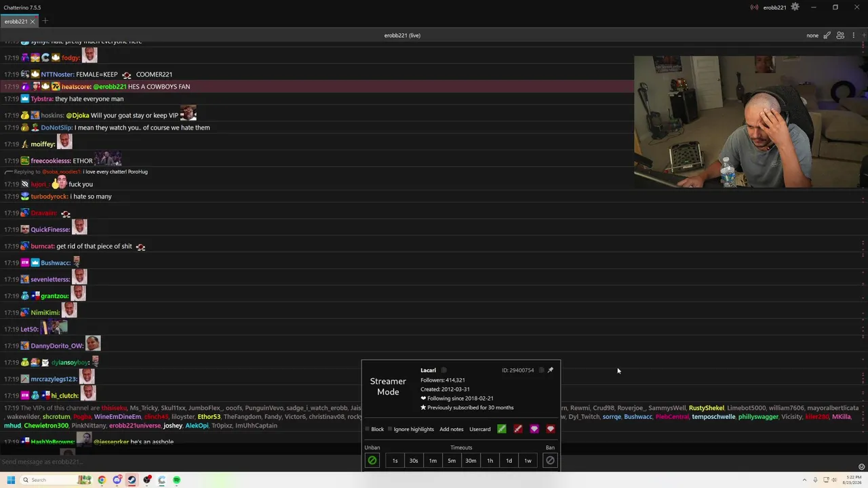The height and width of the screenshot is (488, 868).
Task: Click username heatscore in chat
Action: (76, 87)
